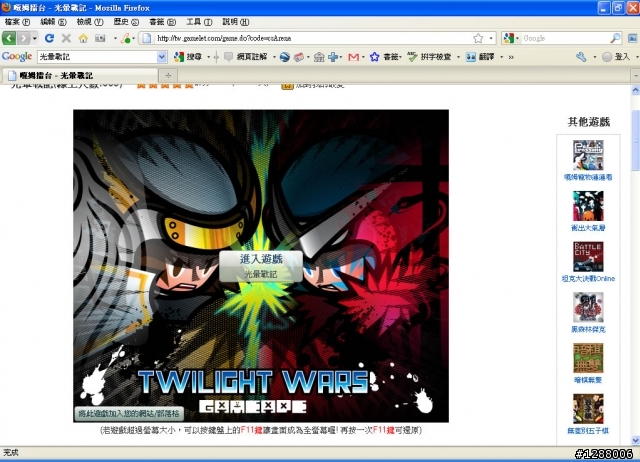The width and height of the screenshot is (640, 462).
Task: Click the page scrollbar down arrow
Action: click(635, 440)
